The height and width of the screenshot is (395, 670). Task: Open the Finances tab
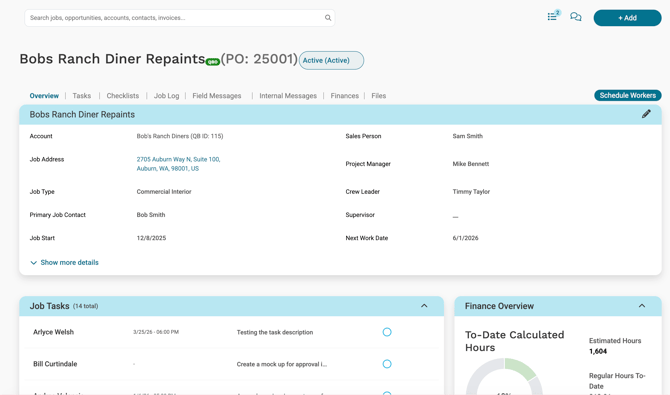344,96
